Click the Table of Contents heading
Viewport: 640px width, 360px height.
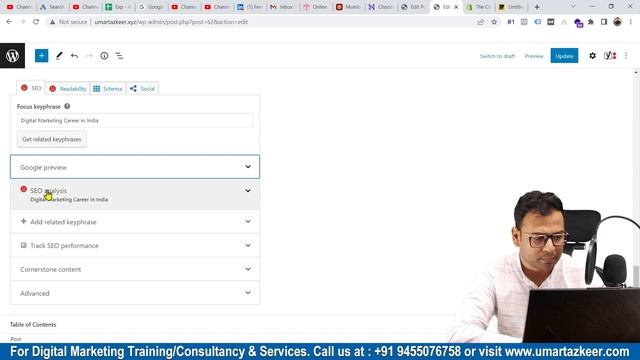[33, 324]
